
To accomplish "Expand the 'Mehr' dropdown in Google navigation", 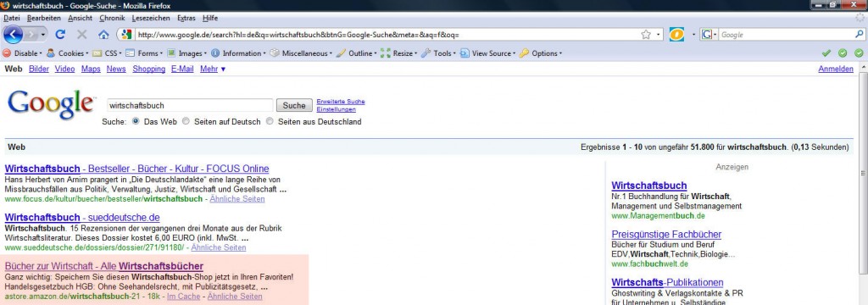I will 213,69.
